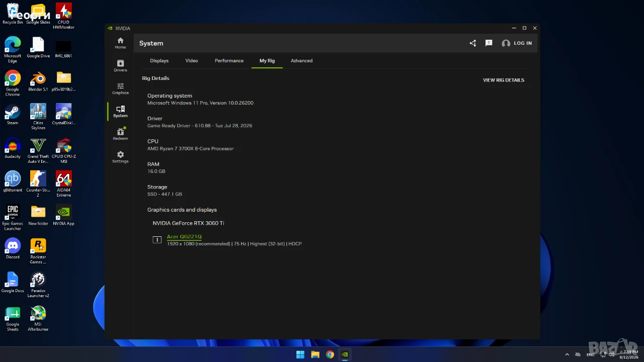
Task: Click the display number 1 icon
Action: (157, 240)
